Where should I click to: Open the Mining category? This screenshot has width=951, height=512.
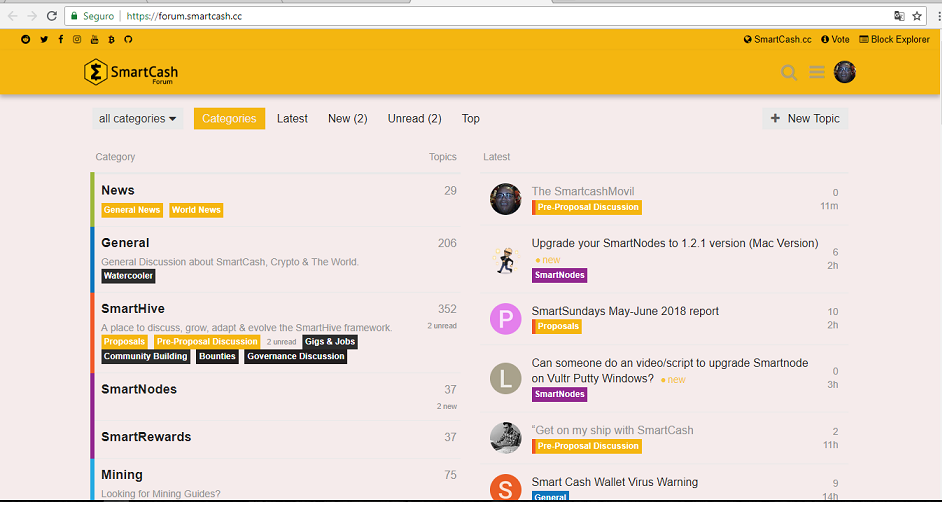122,475
